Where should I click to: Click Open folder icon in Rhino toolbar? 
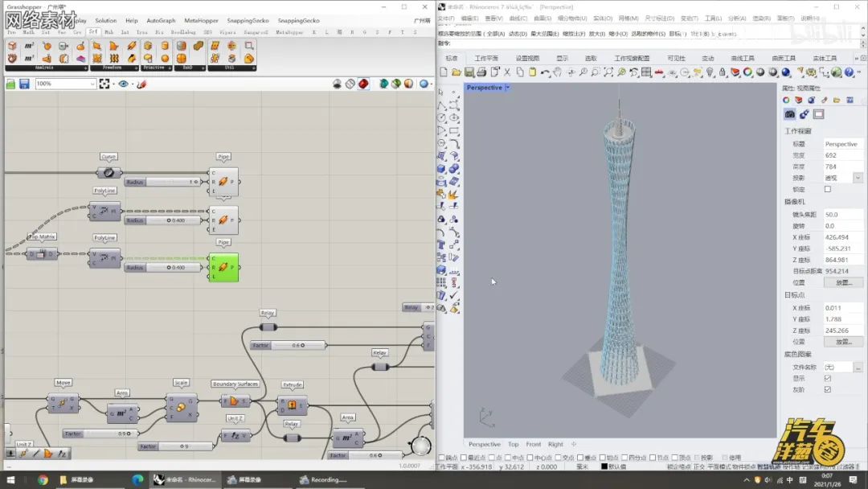point(457,72)
